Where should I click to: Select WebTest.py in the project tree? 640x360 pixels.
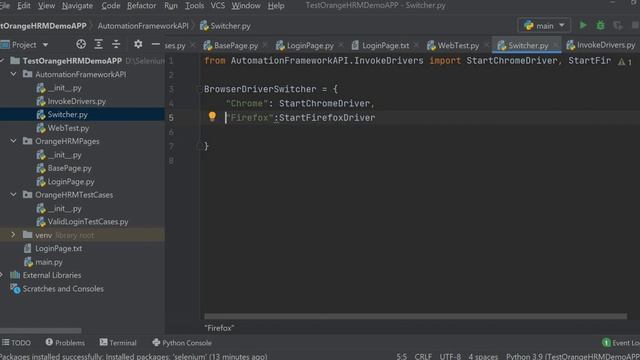68,128
